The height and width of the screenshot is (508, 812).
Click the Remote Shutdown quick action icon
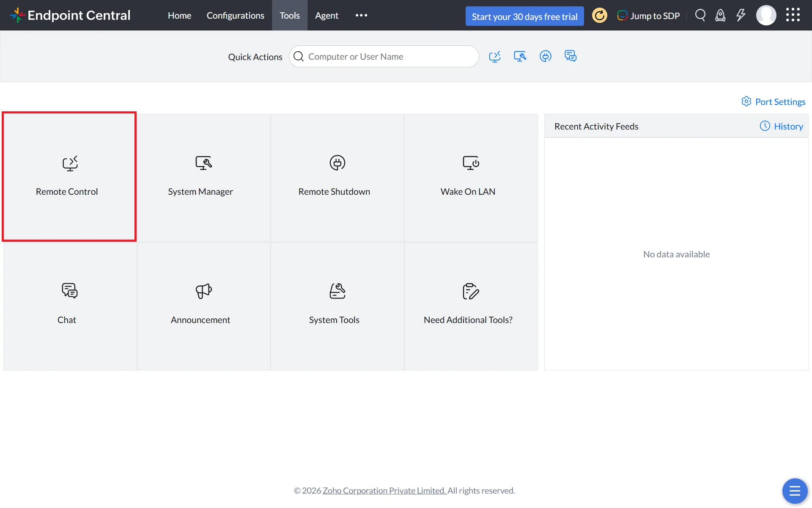[x=545, y=56]
